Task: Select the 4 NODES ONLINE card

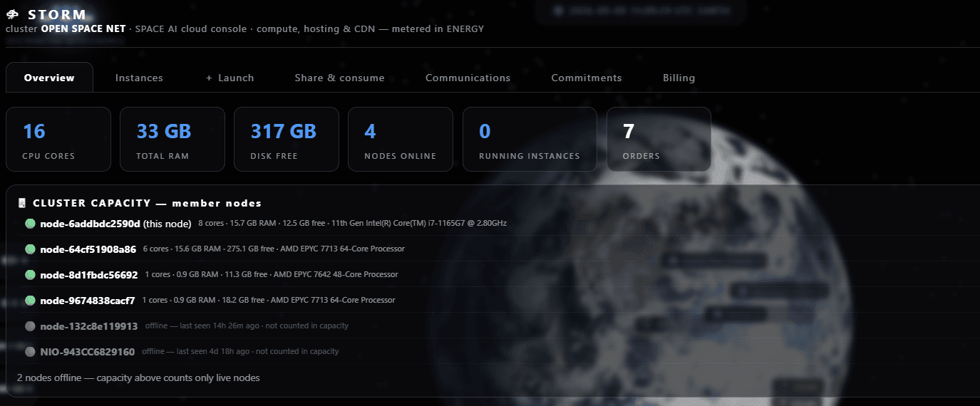Action: 401,139
